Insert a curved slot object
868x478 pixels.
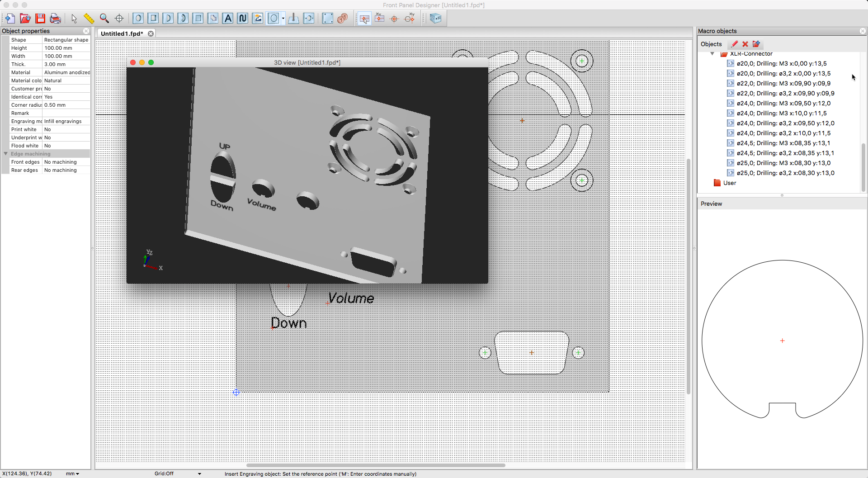183,19
